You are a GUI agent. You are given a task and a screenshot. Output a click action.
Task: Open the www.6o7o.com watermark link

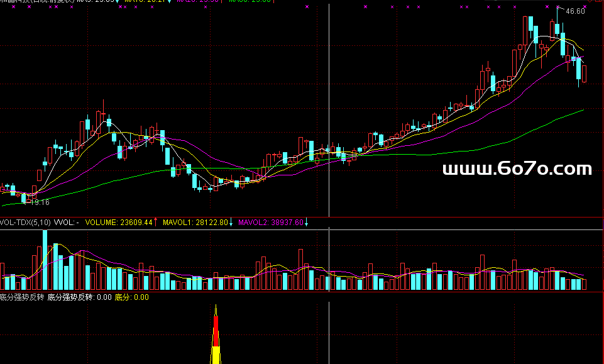tap(517, 168)
